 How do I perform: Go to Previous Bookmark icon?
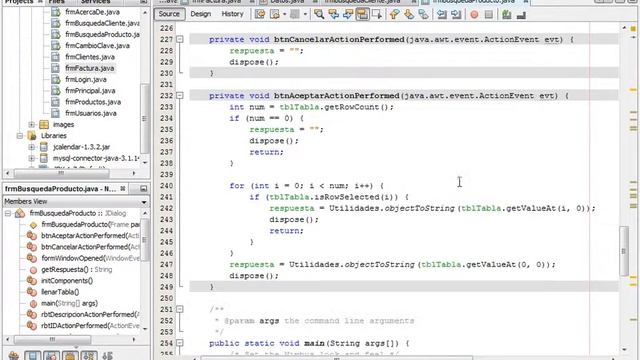click(394, 15)
